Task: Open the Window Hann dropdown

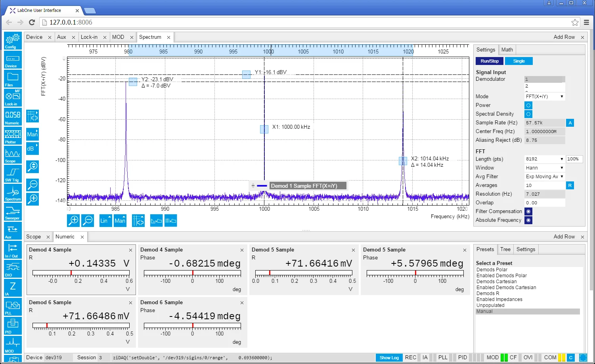Action: click(x=545, y=168)
